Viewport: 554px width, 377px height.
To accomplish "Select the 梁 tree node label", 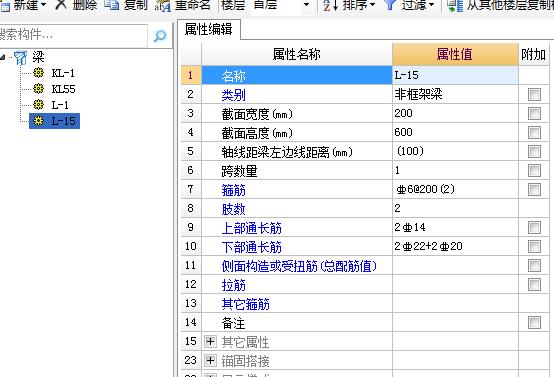I will pyautogui.click(x=39, y=57).
